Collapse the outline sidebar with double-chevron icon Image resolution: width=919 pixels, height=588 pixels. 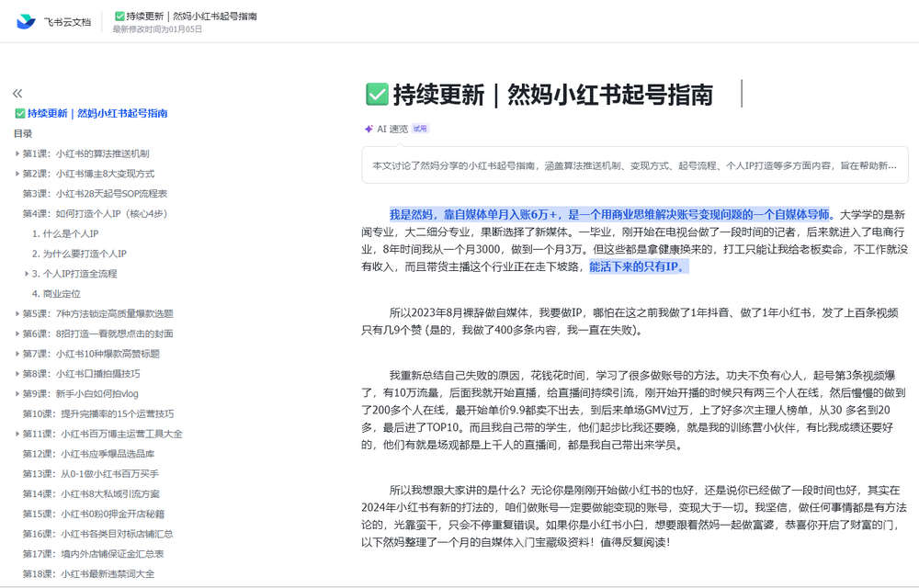[x=17, y=94]
